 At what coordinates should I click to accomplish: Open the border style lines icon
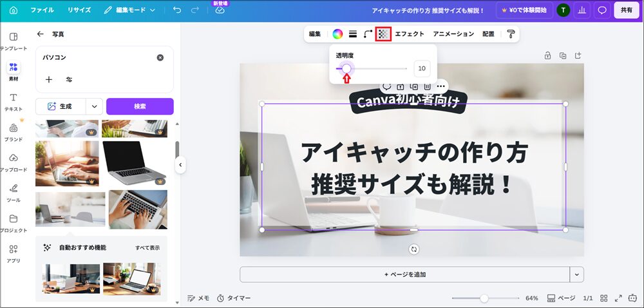coord(353,34)
